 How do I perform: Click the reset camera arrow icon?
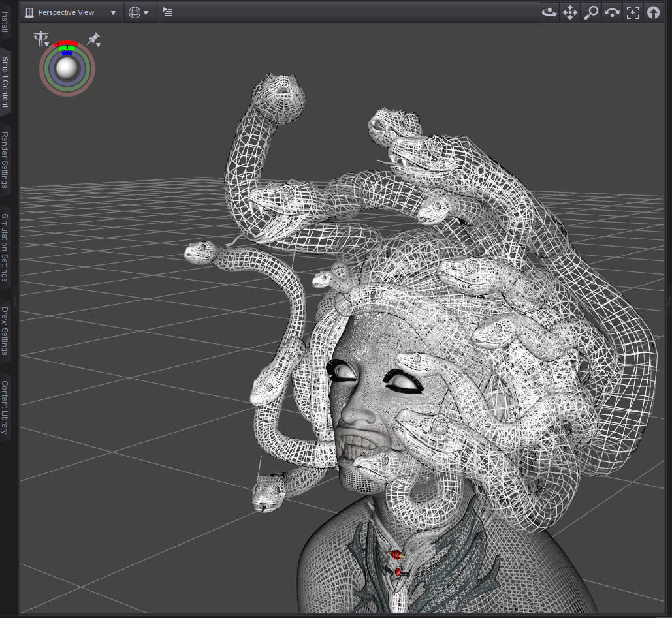pos(654,12)
